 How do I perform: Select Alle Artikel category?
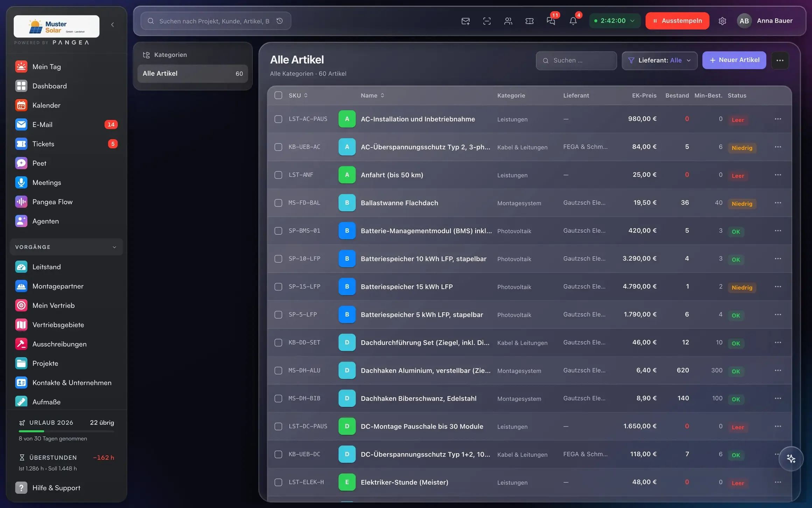192,74
